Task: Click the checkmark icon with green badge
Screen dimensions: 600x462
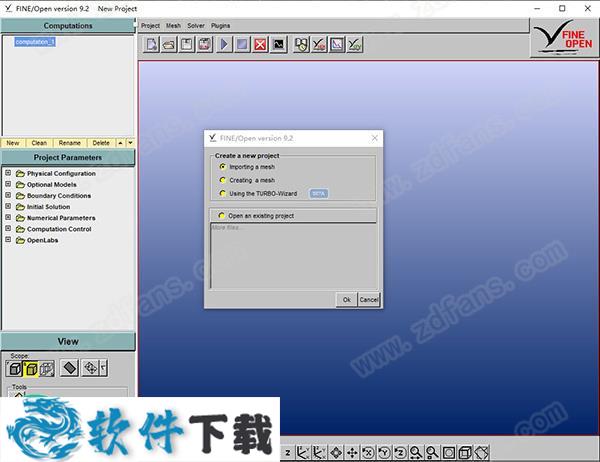Action: pos(355,44)
